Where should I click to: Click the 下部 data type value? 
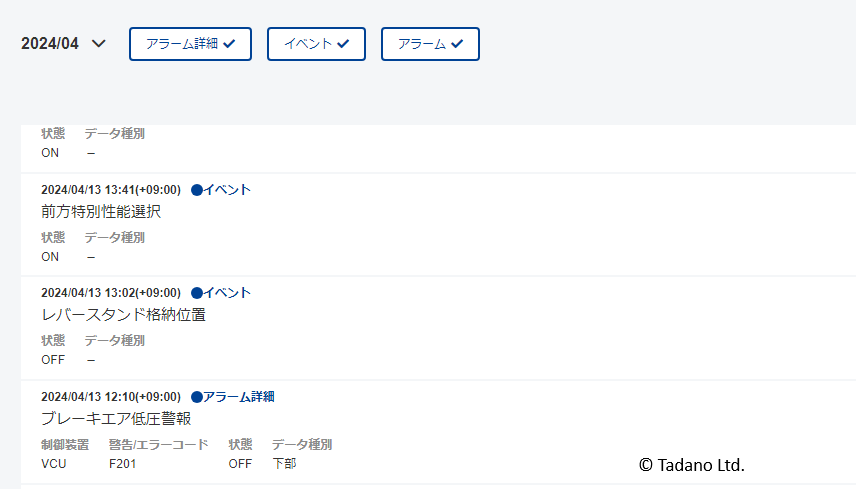coord(284,464)
